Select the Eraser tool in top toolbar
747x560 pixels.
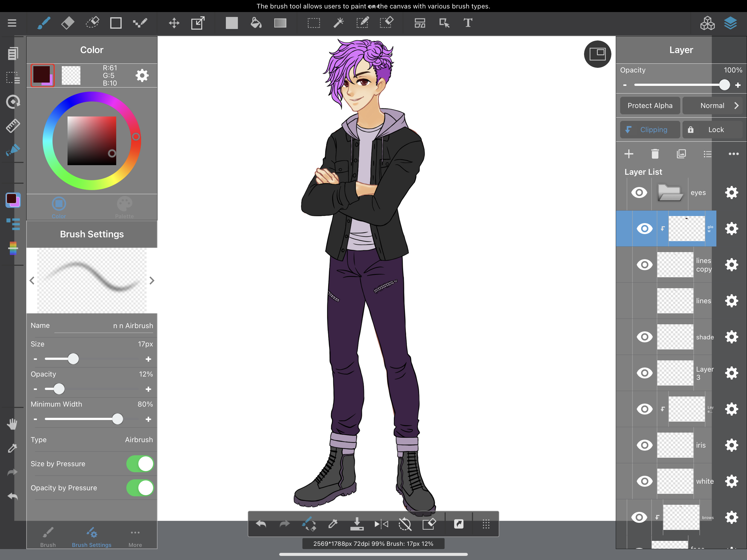(x=68, y=23)
